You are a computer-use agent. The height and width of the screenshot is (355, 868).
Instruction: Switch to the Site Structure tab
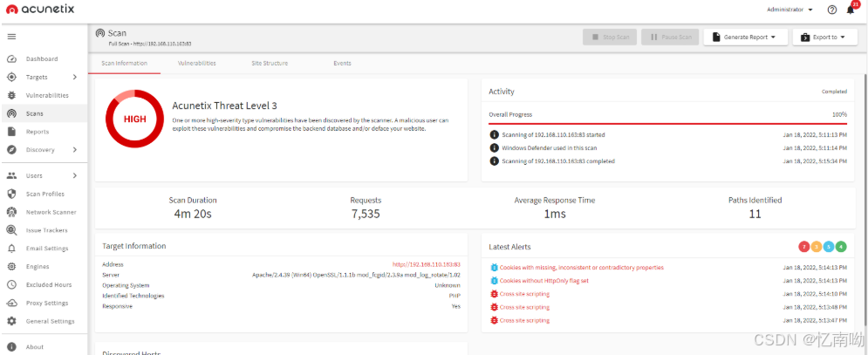pyautogui.click(x=270, y=63)
